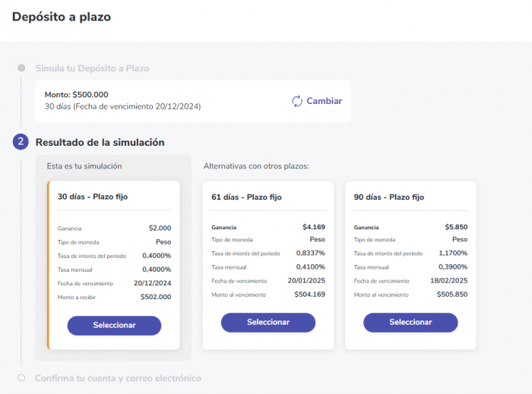Click the gray step 1 circle marker
This screenshot has width=532, height=394.
(21, 68)
